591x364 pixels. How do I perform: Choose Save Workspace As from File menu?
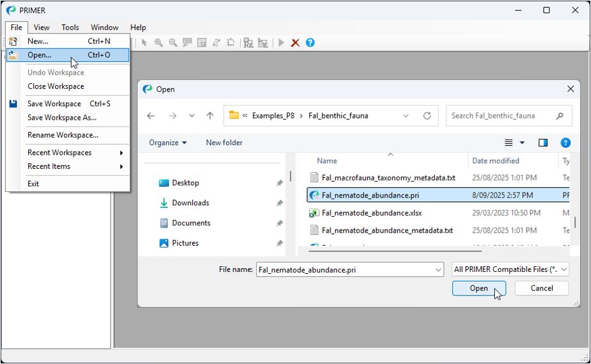coord(61,118)
